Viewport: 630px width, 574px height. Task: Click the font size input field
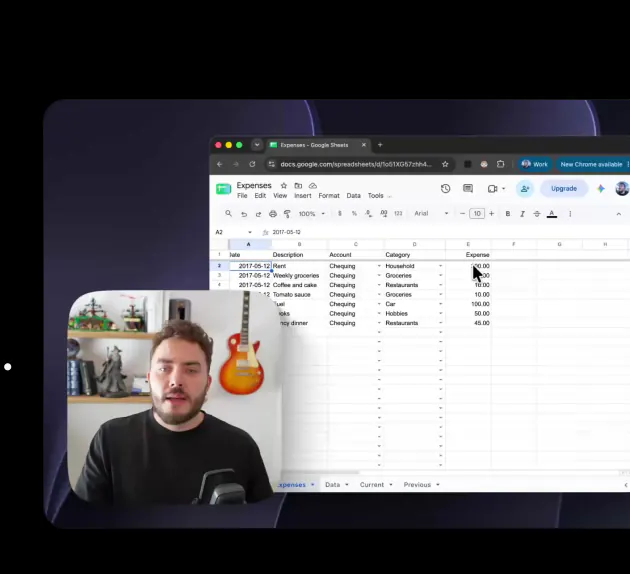(477, 214)
